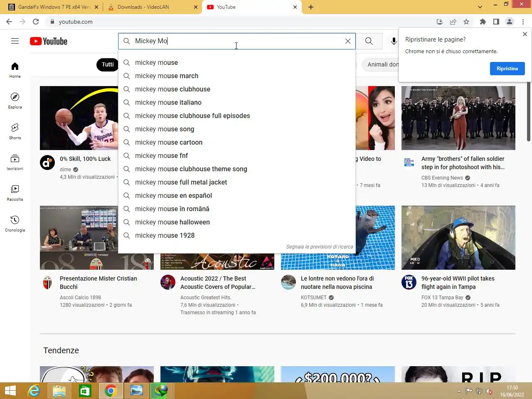This screenshot has width=532, height=399.
Task: Open the 96-year-old WWII pilot thumbnail
Action: pyautogui.click(x=458, y=238)
